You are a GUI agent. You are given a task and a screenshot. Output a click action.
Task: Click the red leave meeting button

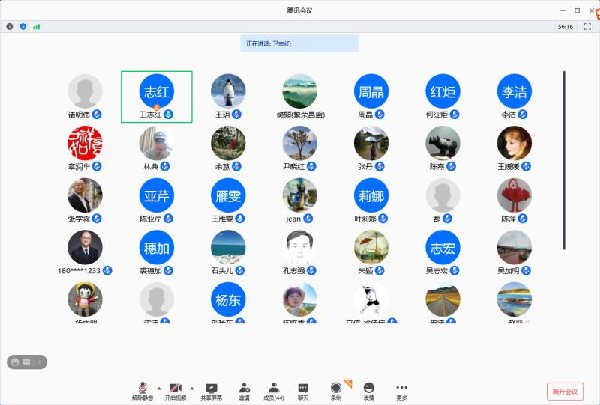click(565, 391)
